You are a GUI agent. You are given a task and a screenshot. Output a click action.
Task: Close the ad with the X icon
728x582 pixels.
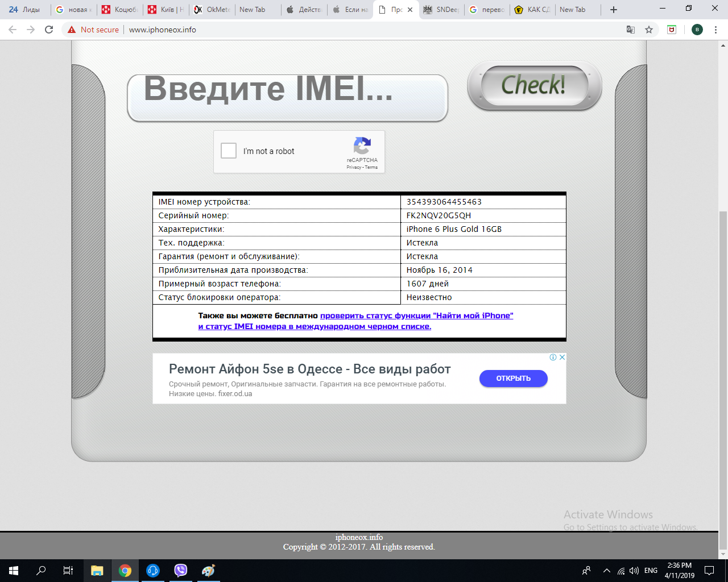(562, 357)
